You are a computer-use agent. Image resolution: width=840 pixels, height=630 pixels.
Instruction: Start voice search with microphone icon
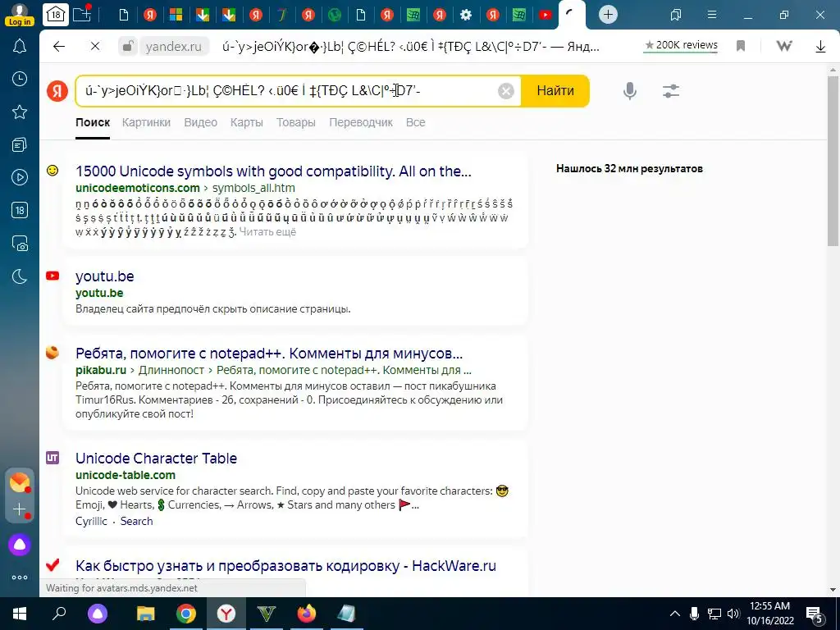point(630,90)
